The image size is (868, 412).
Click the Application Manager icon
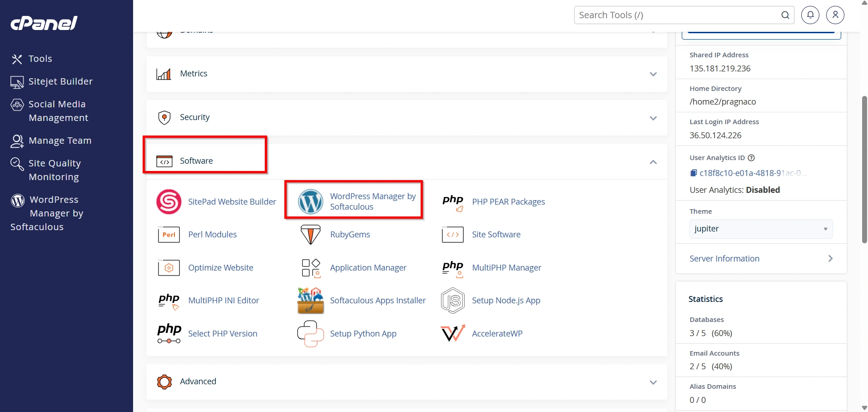point(311,268)
